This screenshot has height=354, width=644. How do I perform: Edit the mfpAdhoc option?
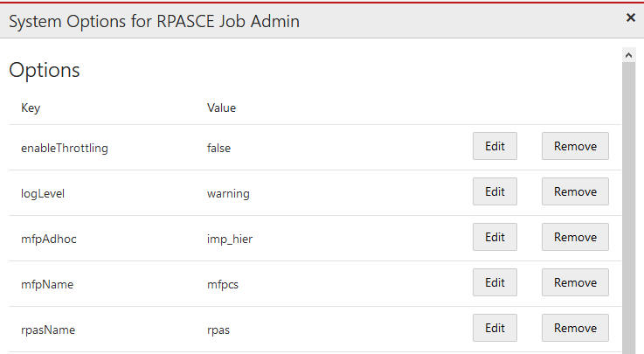tap(495, 237)
